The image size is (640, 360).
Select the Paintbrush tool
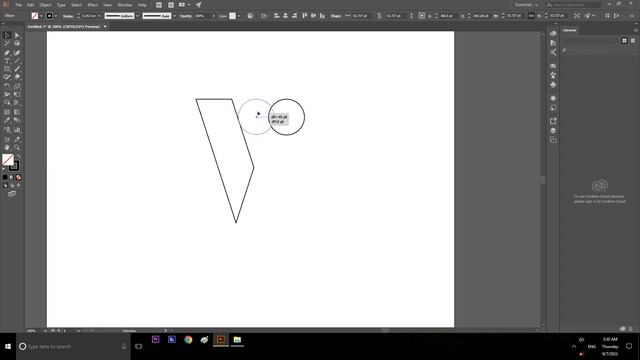point(17,69)
